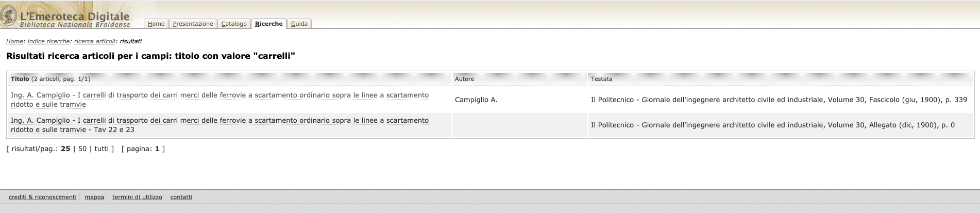The width and height of the screenshot is (980, 213).
Task: Open termini di utilizzo footer link
Action: tap(137, 197)
